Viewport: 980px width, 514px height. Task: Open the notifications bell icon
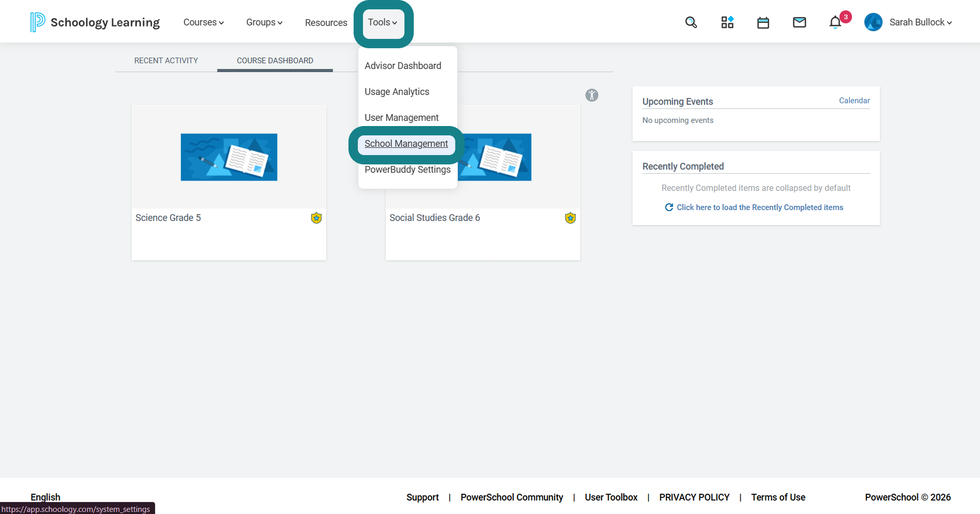point(835,22)
